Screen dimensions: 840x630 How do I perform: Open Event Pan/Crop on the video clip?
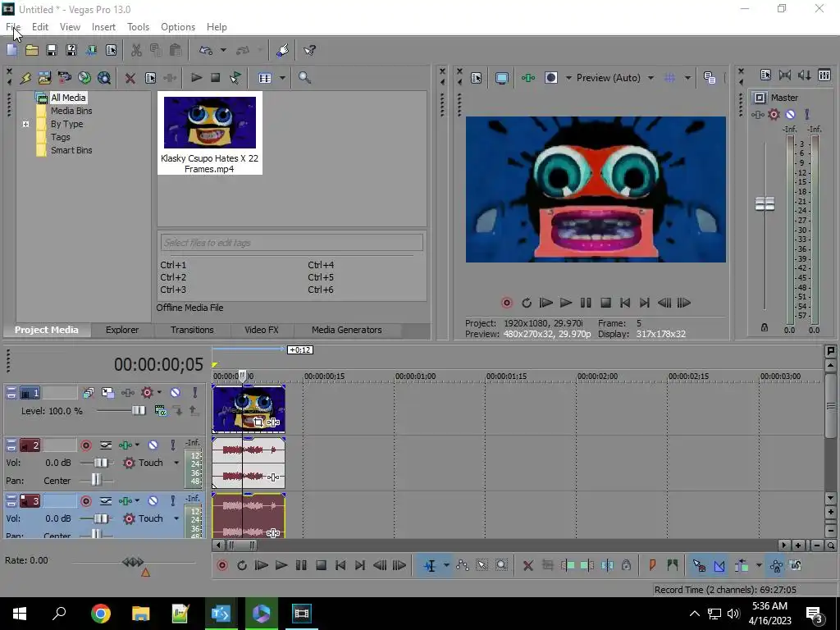coord(258,422)
